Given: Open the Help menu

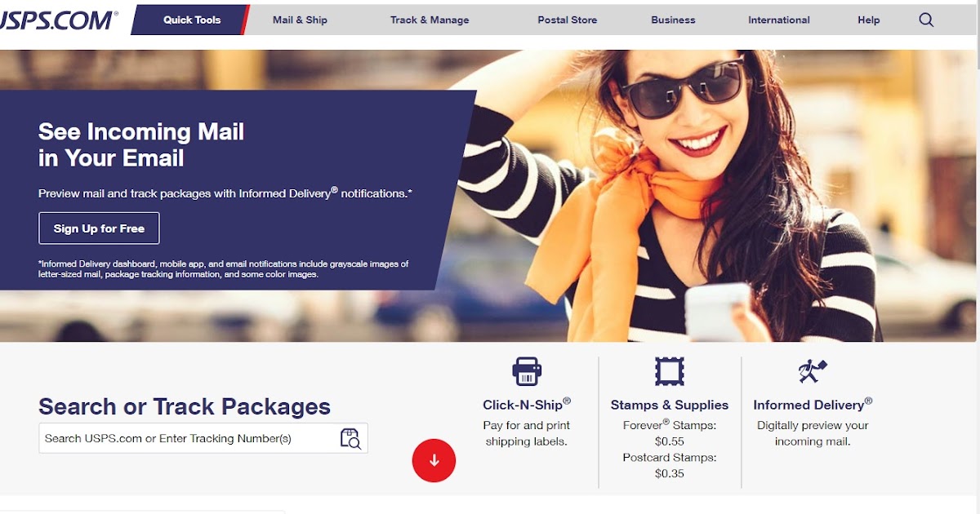Looking at the screenshot, I should (x=869, y=20).
